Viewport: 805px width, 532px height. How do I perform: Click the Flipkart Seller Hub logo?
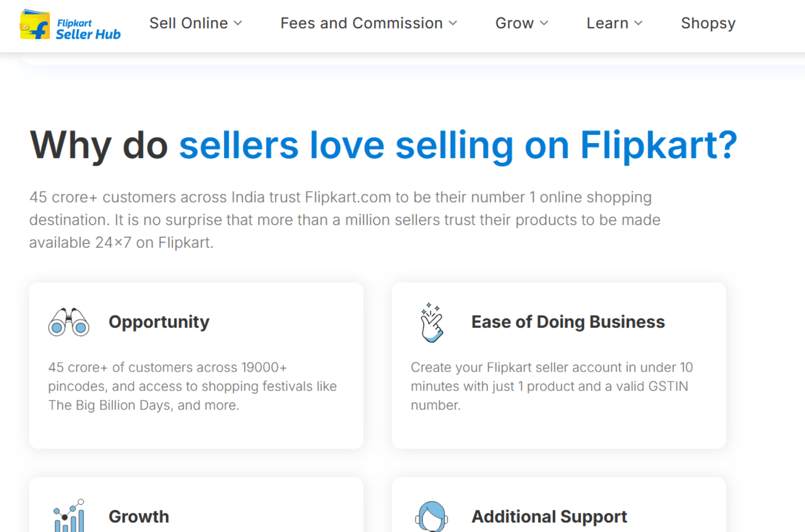(70, 24)
